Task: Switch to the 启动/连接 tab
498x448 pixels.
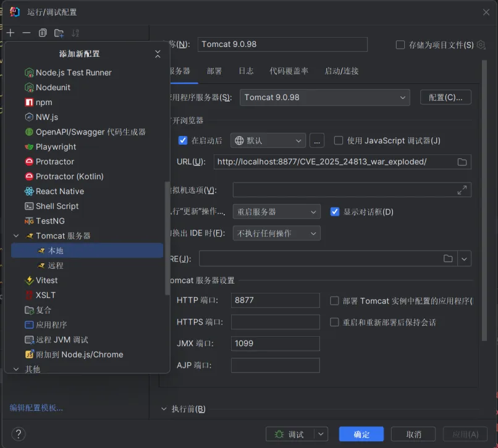Action: pyautogui.click(x=342, y=71)
